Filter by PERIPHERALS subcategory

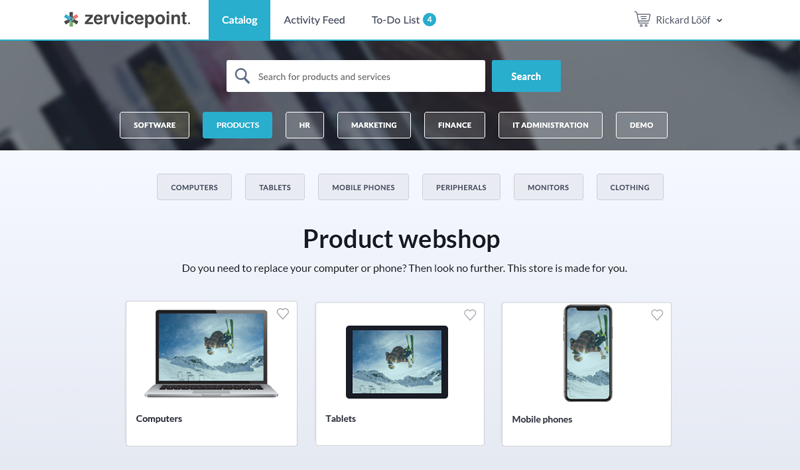click(x=461, y=187)
